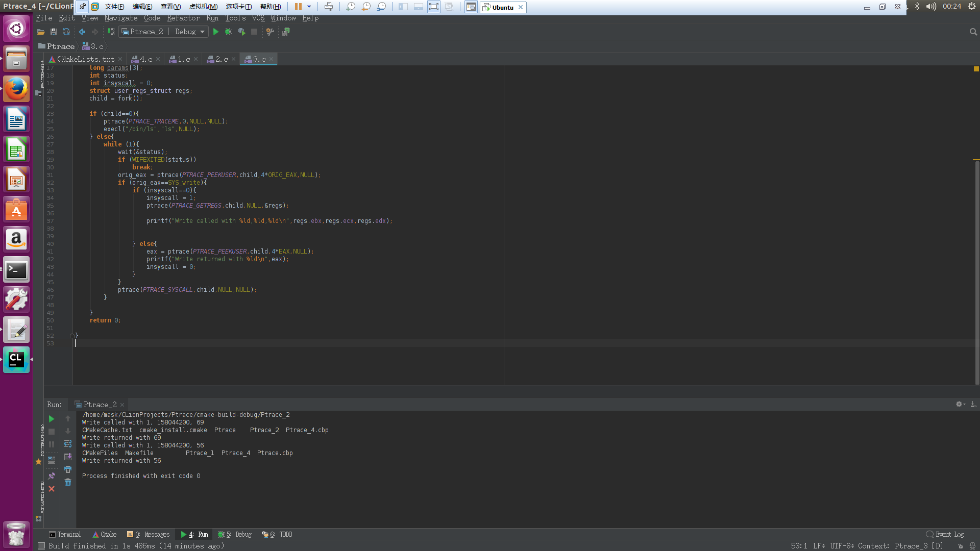Toggle pin tab in Run panel

pos(52,476)
